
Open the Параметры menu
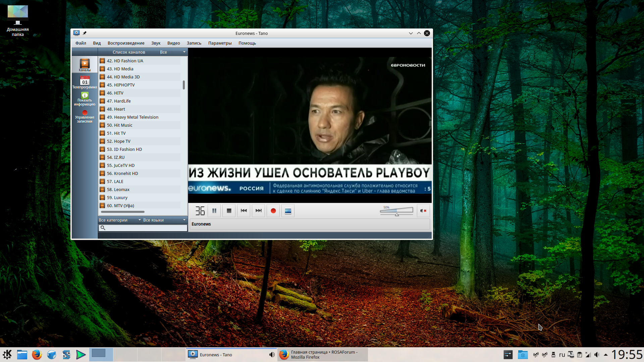pos(220,43)
